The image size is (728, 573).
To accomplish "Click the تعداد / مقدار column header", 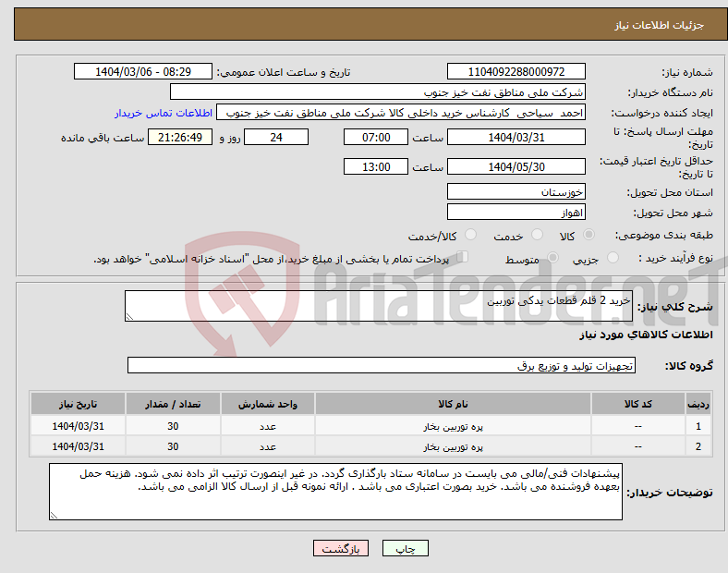I will [173, 404].
